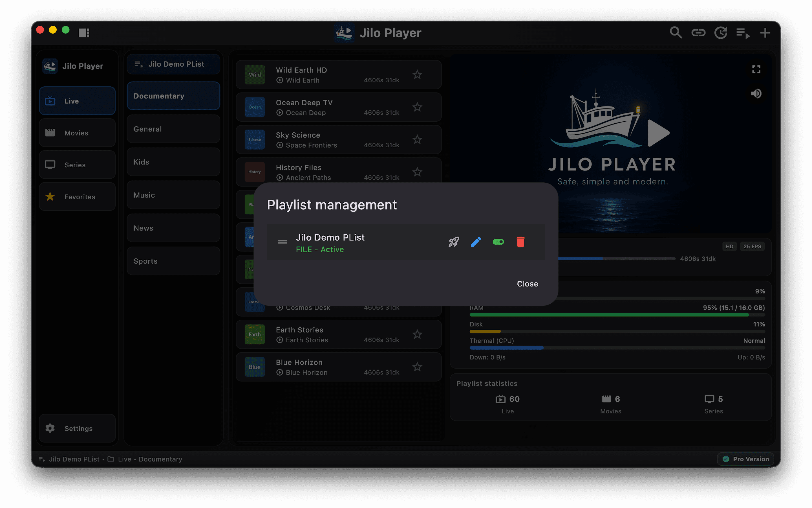The height and width of the screenshot is (508, 812).
Task: Click the Sky Science channel logo
Action: click(255, 139)
